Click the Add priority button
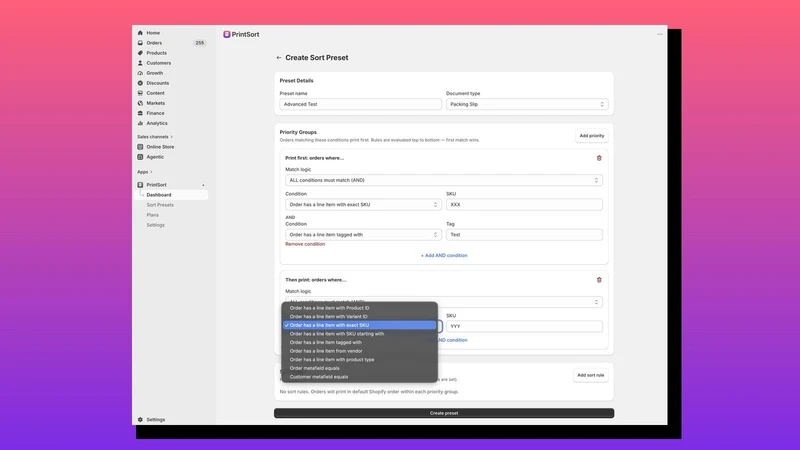This screenshot has width=800, height=450. 592,136
